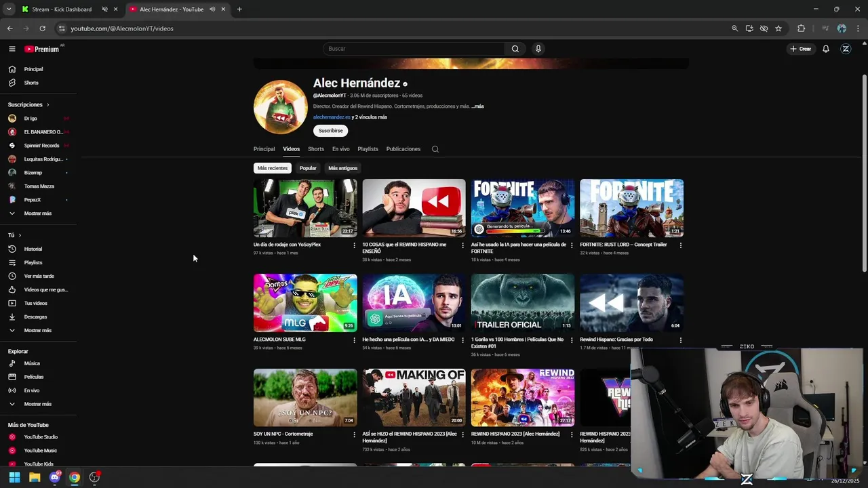
Task: Mute the Kick Dashboard tab
Action: click(104, 9)
